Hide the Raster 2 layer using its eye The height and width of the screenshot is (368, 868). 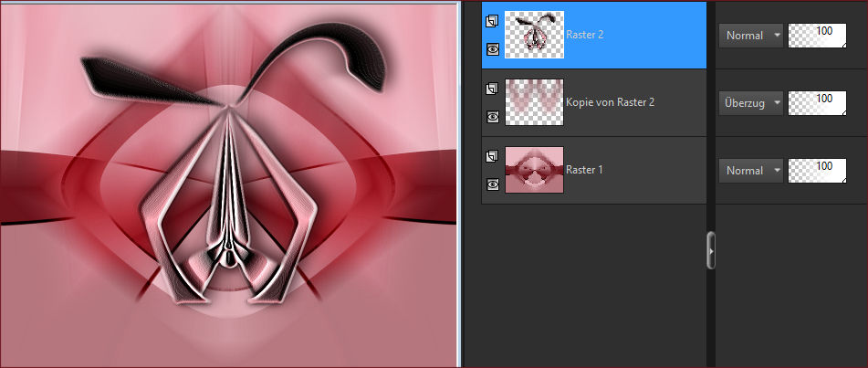click(x=493, y=49)
